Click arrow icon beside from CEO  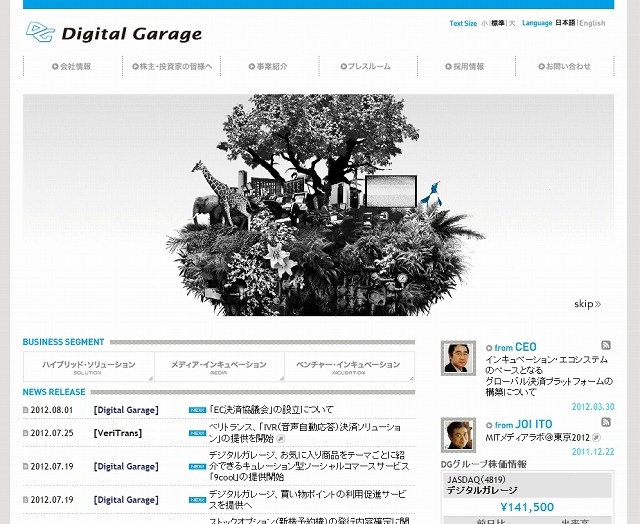coord(489,348)
